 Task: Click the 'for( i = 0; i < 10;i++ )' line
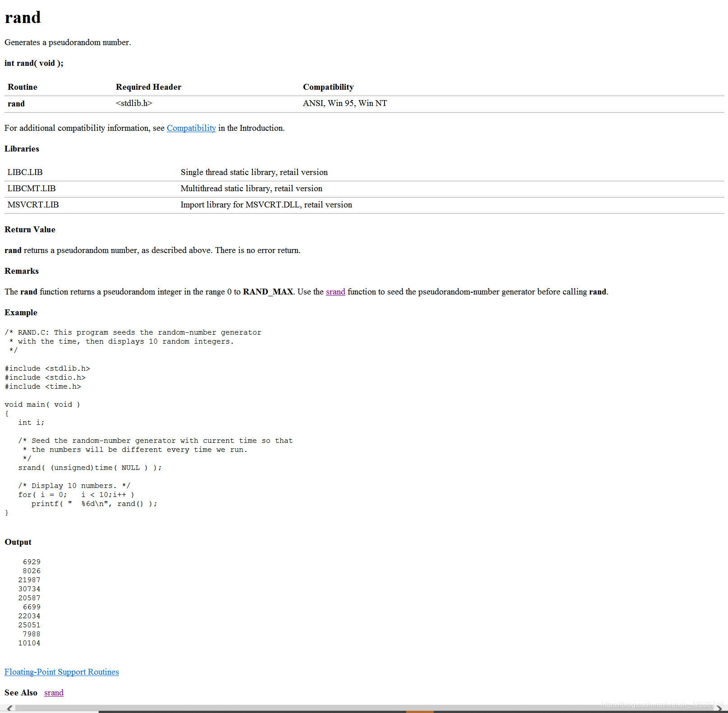tap(76, 495)
